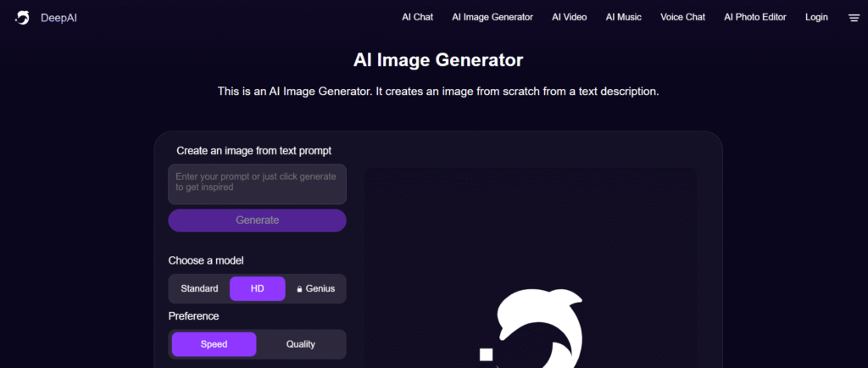Click the description text under the heading
The width and height of the screenshot is (868, 368).
click(x=438, y=92)
